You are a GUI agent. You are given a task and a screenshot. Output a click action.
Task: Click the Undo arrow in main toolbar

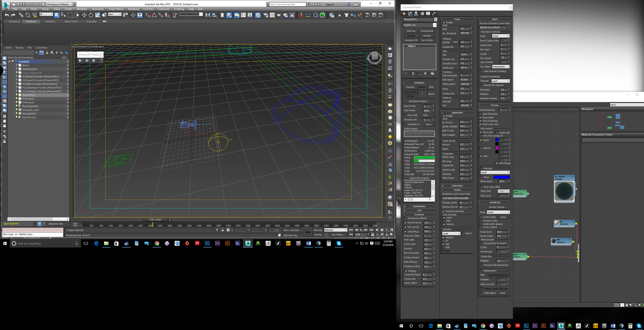[7, 15]
